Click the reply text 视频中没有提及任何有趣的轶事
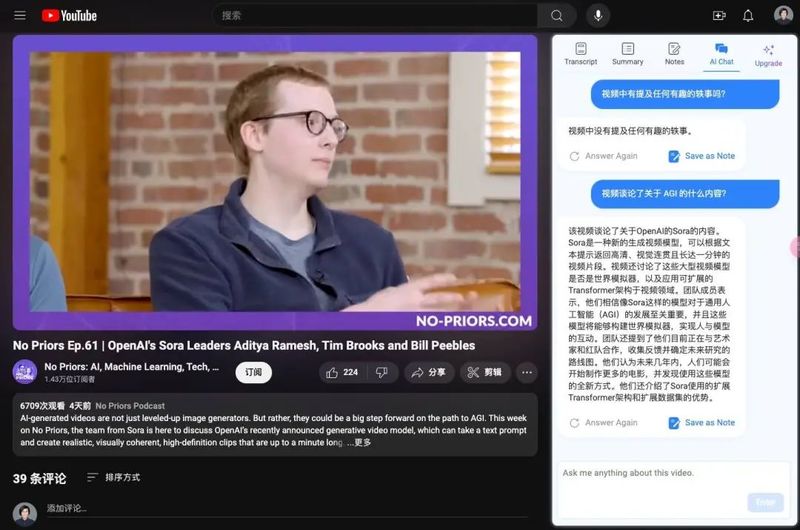 tap(631, 131)
